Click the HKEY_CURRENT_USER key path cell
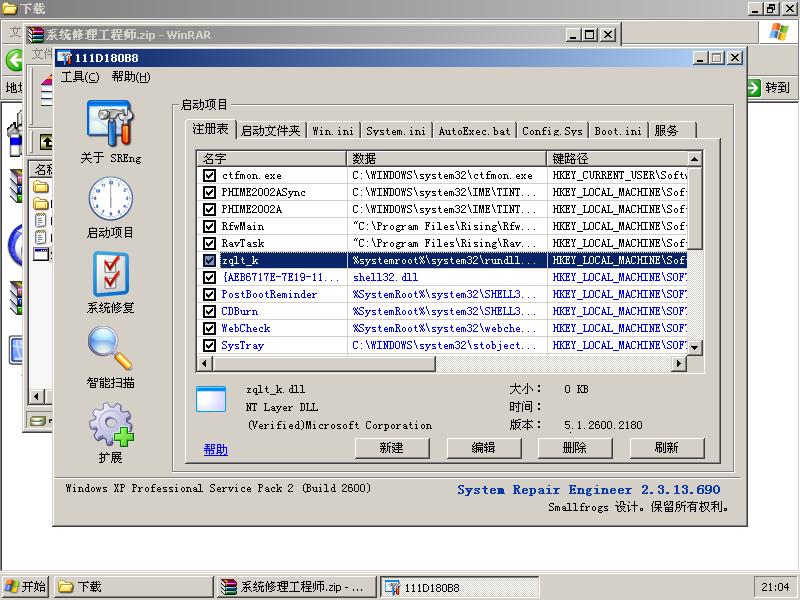This screenshot has height=600, width=800. tap(619, 176)
